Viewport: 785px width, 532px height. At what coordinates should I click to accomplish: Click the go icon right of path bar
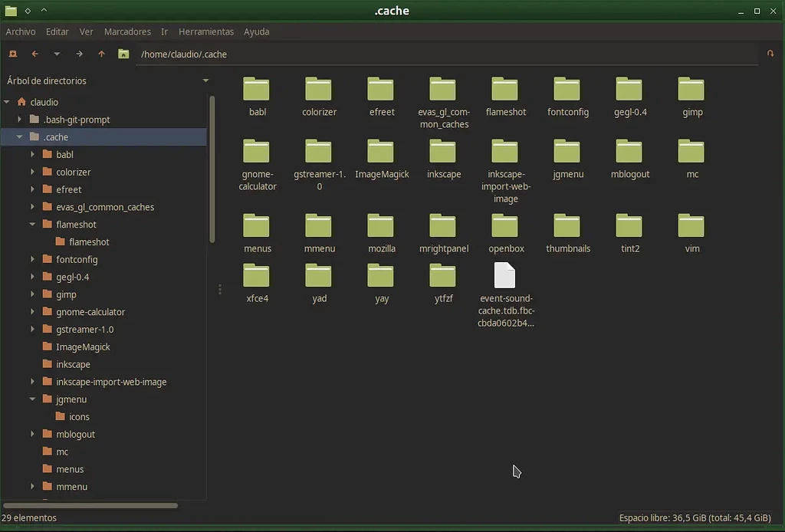click(x=770, y=54)
